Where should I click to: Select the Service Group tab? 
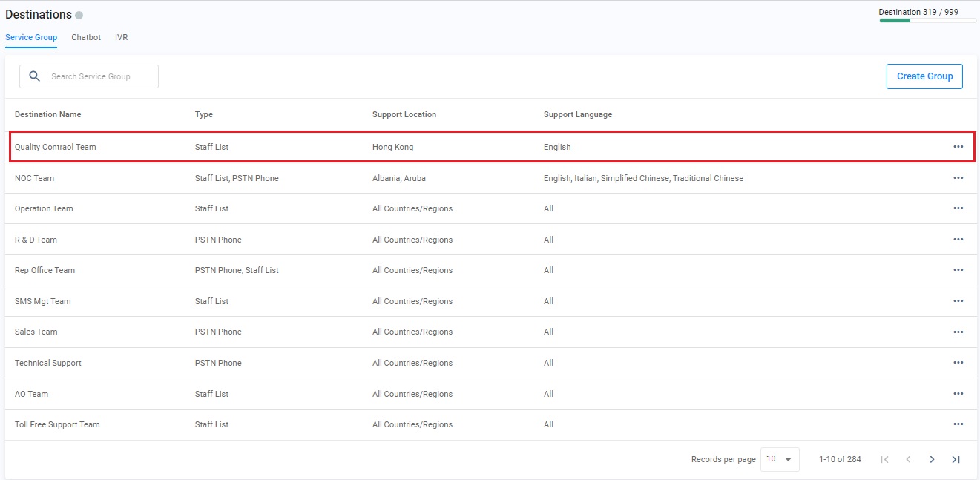(x=31, y=37)
